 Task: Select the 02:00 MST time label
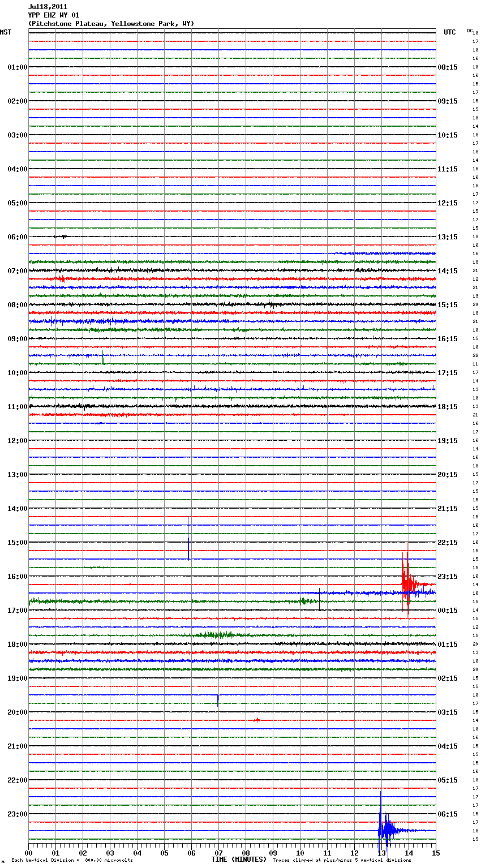pyautogui.click(x=17, y=101)
